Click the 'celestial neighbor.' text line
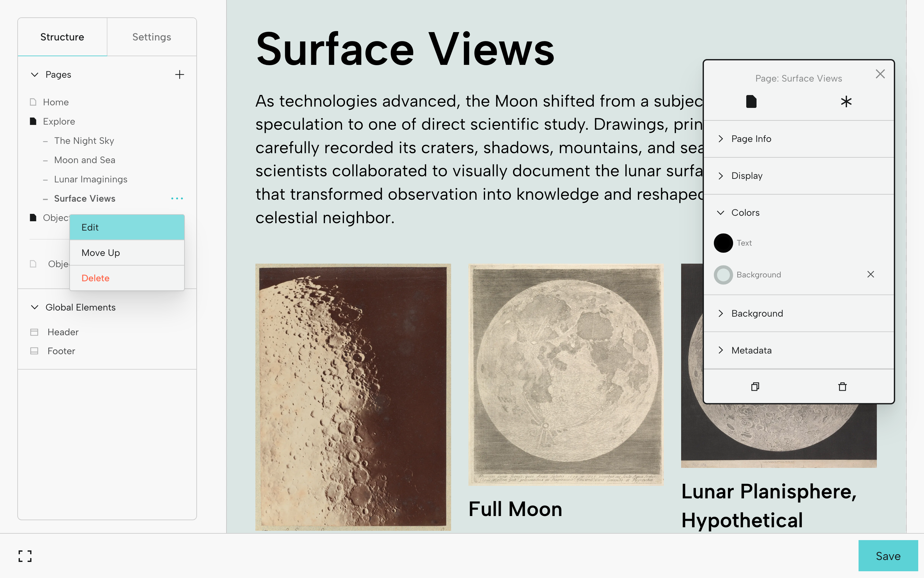The image size is (924, 578). [x=325, y=218]
